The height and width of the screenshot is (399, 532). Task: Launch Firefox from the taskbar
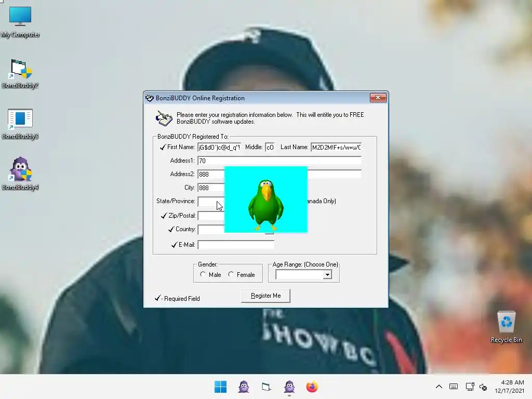point(312,387)
